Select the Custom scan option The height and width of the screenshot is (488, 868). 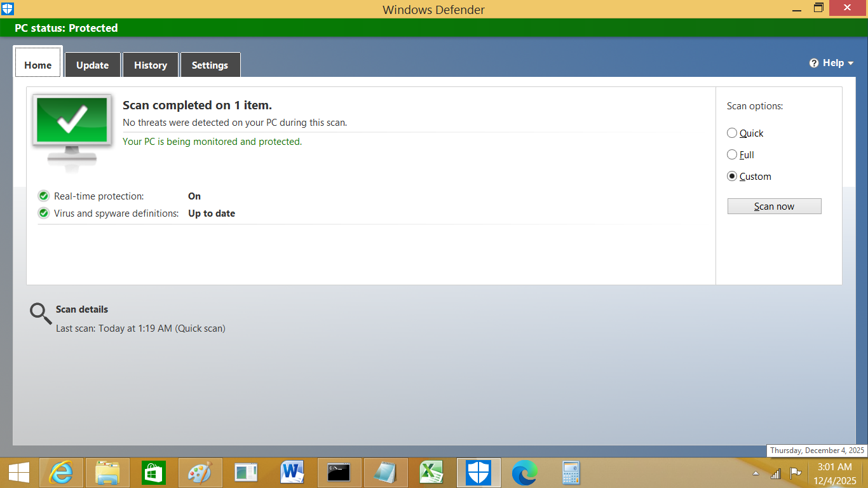point(732,177)
